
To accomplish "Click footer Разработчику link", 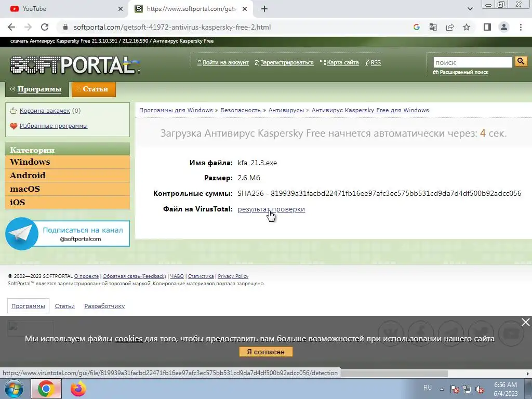I will [x=104, y=306].
